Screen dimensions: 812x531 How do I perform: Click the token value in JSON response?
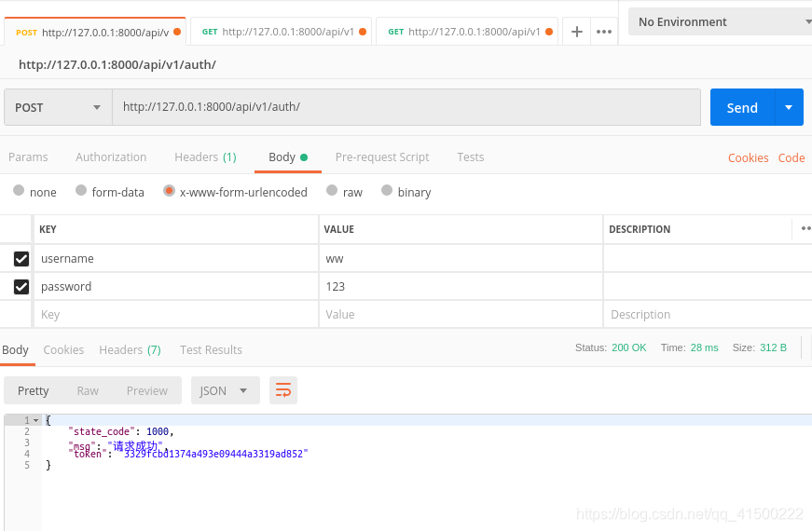tap(213, 454)
